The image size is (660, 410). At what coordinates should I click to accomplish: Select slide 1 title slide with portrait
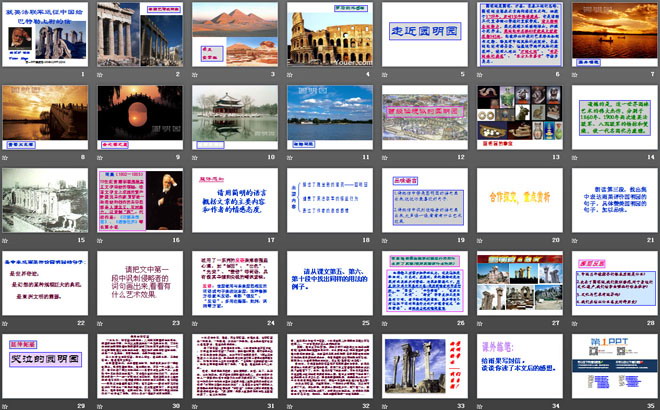click(45, 34)
